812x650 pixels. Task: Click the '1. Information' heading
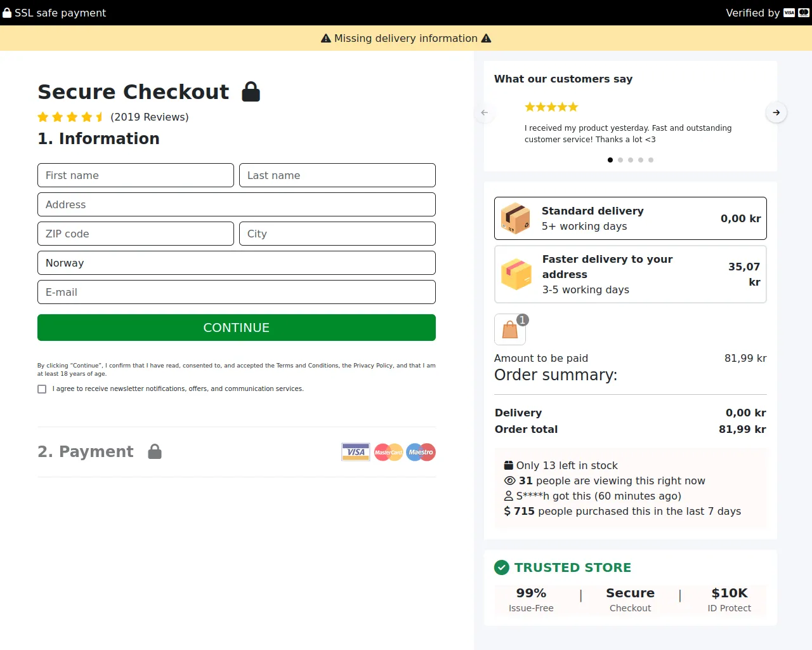tap(98, 138)
